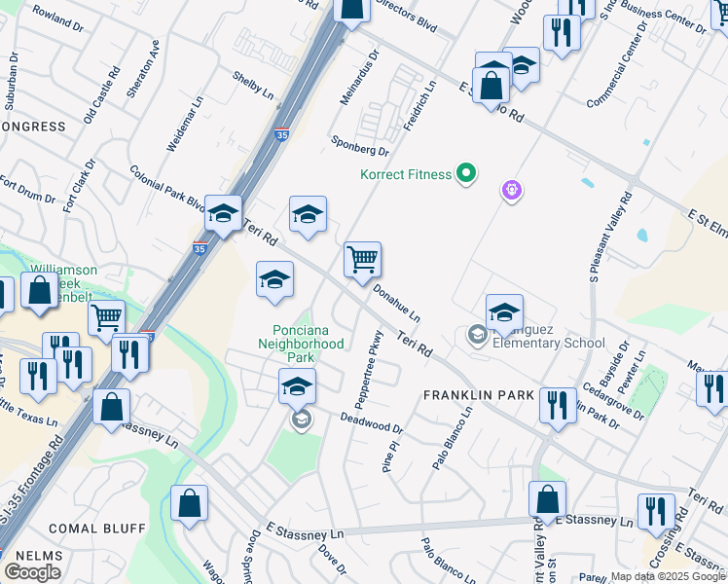Screen dimensions: 728x584
Task: Click the school marker at Colonial Park Blvd
Action: [x=223, y=216]
